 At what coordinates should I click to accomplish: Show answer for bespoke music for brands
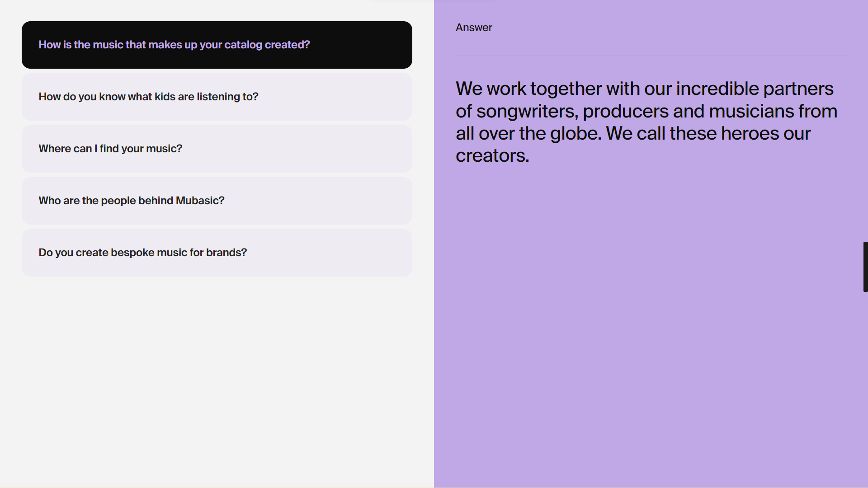coord(217,253)
